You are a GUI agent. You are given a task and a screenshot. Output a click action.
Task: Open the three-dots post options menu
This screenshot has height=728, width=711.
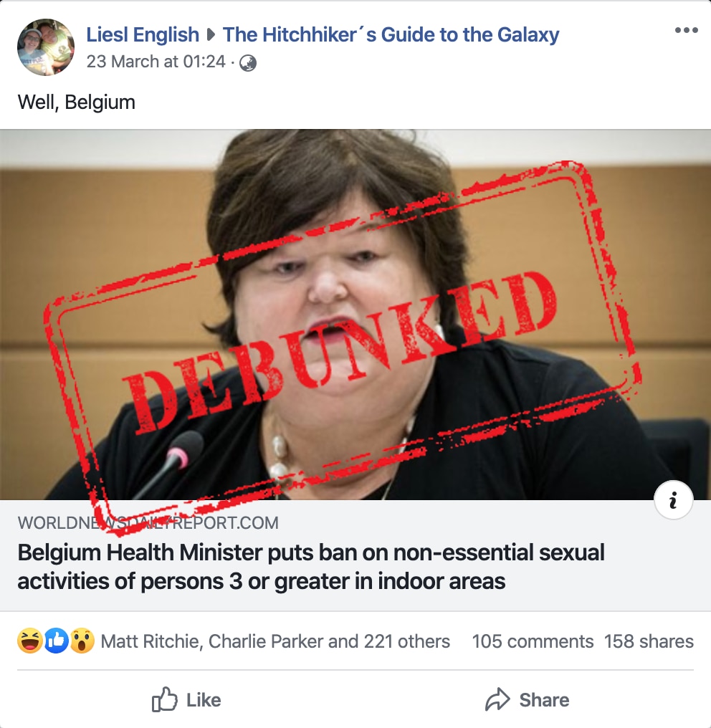tap(686, 30)
